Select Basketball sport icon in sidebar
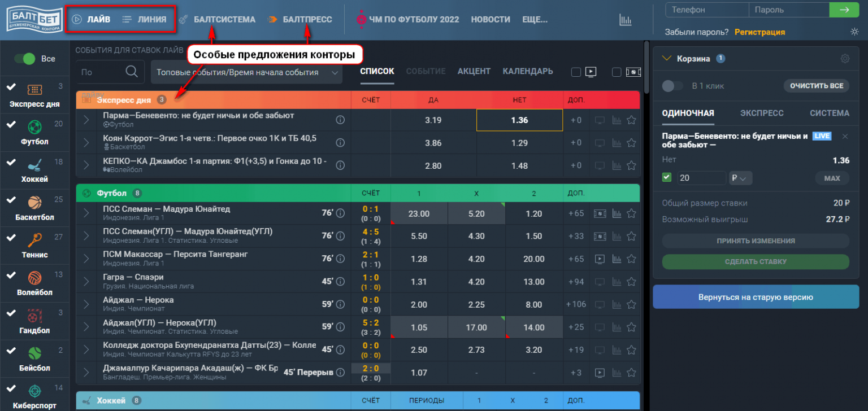 pyautogui.click(x=34, y=203)
